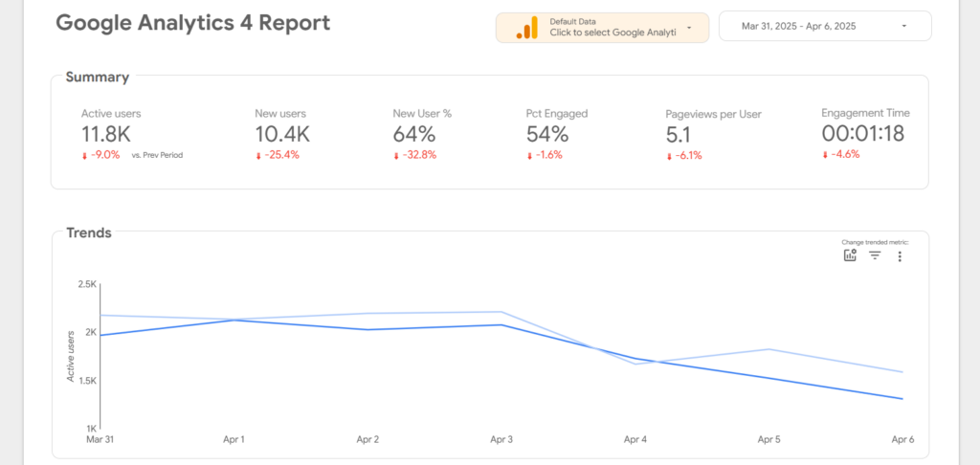Open the three-dot more options menu

tap(900, 256)
